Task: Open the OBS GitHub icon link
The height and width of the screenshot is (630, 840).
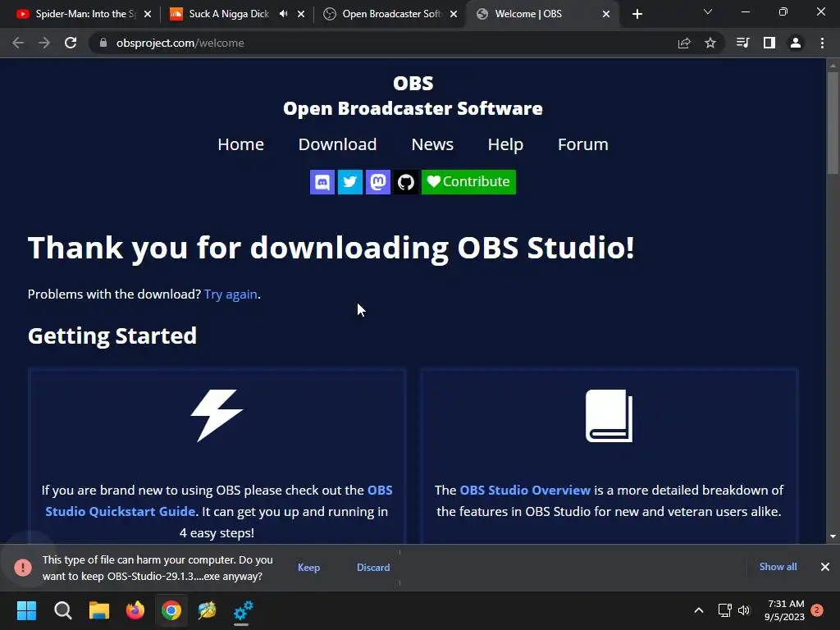Action: pos(405,182)
